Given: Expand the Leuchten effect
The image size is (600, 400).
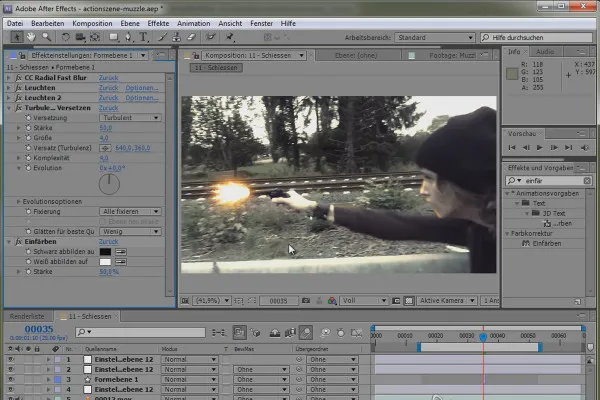Looking at the screenshot, I should point(8,88).
